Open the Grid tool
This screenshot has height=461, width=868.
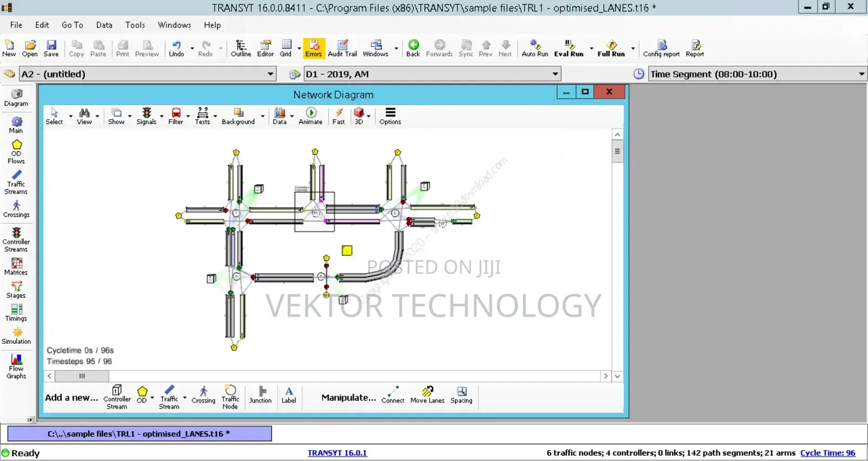point(286,48)
